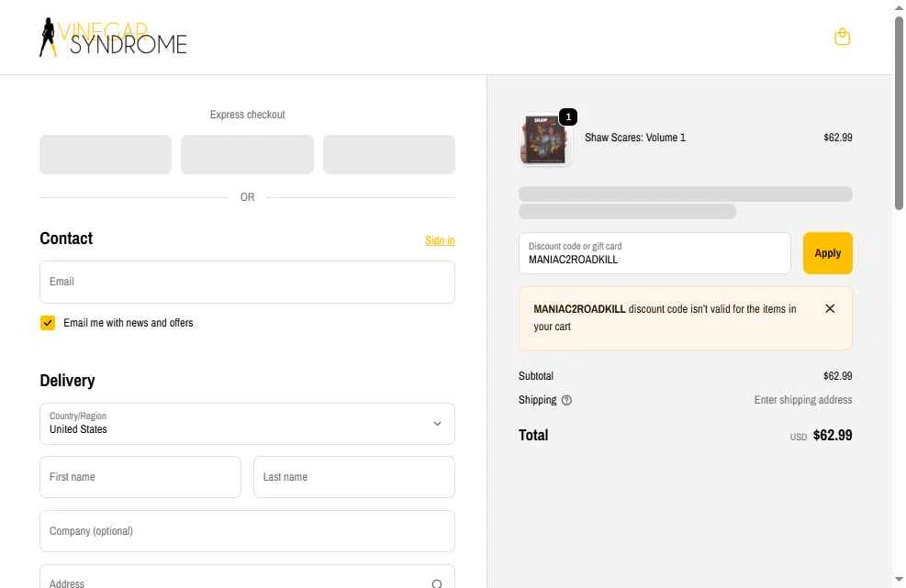The image size is (906, 588).
Task: Click the Sign in link
Action: [x=440, y=240]
